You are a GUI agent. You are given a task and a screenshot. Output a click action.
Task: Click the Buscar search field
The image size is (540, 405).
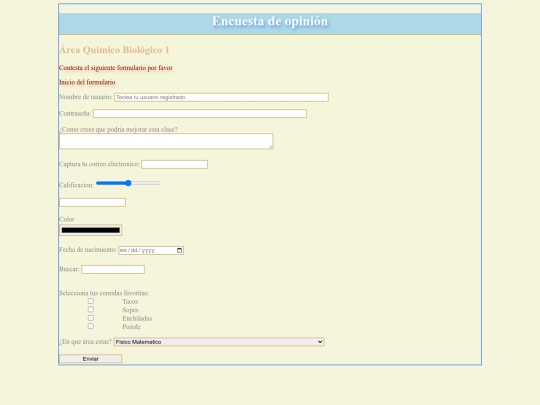tap(113, 269)
